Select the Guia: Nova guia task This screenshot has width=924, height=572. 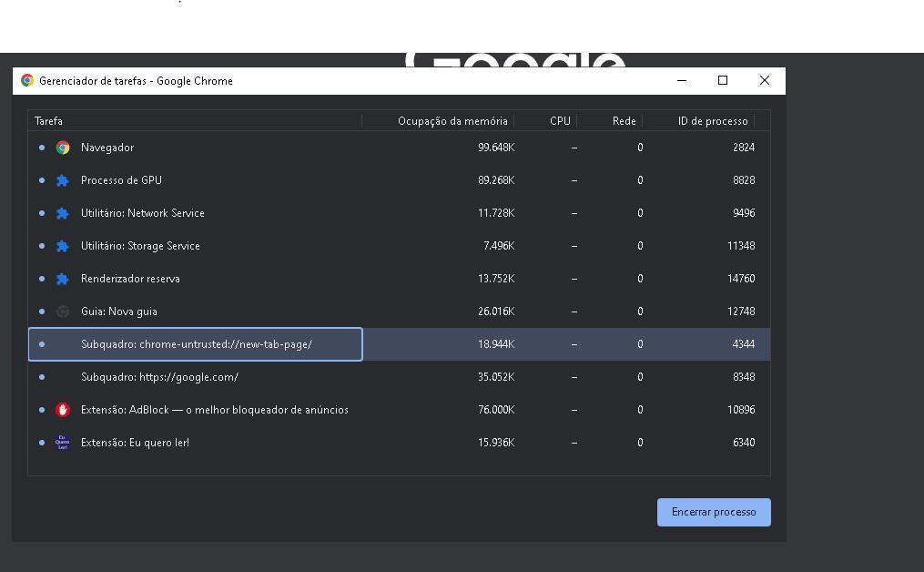point(399,312)
